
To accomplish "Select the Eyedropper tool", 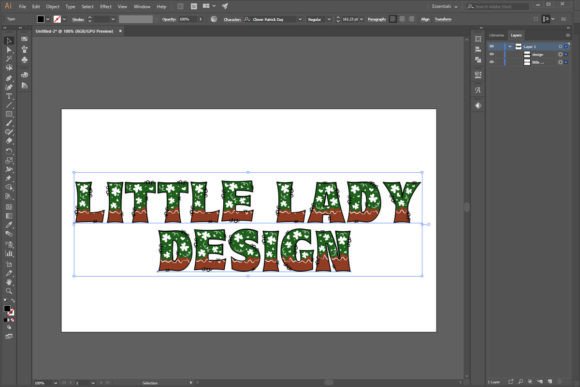I will (9, 225).
